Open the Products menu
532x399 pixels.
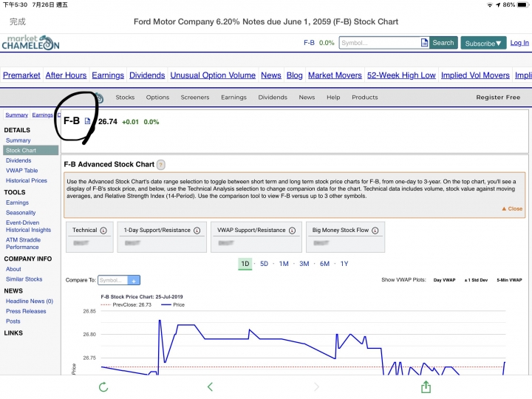click(x=365, y=98)
